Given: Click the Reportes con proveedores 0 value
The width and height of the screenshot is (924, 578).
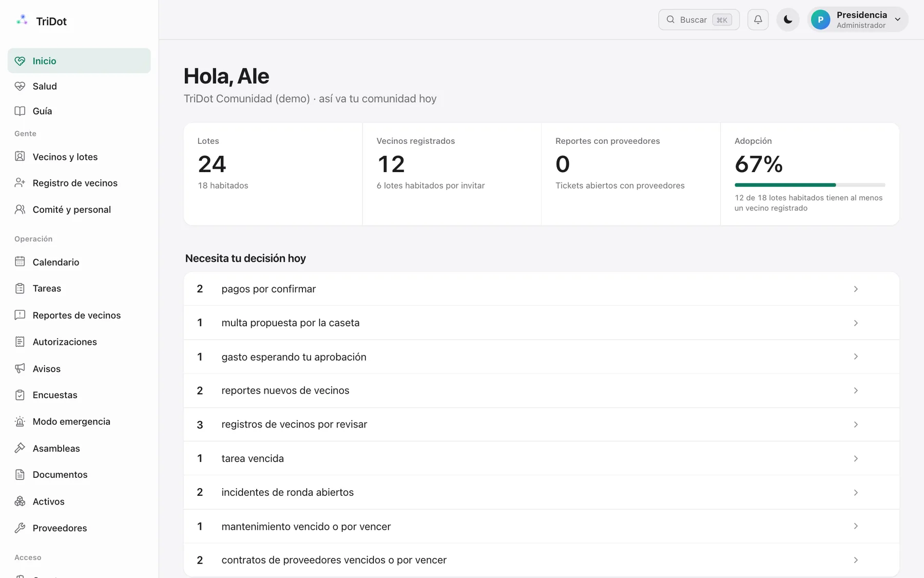Looking at the screenshot, I should coord(563,164).
